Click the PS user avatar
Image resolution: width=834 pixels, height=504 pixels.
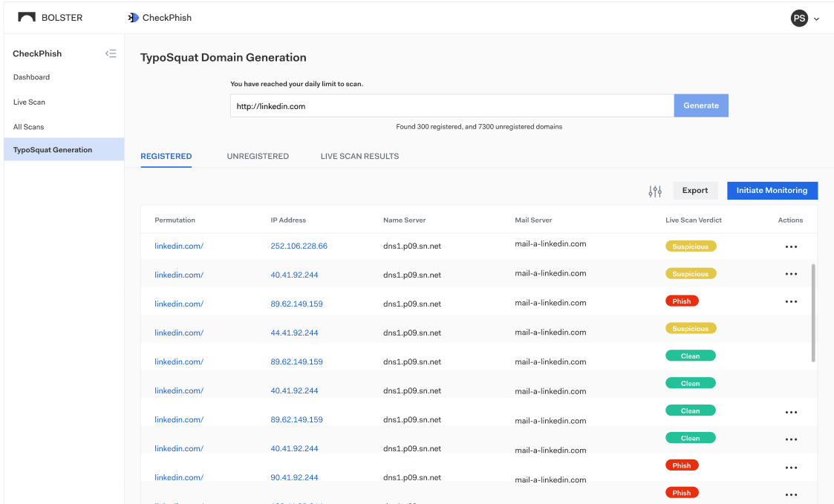[x=799, y=18]
